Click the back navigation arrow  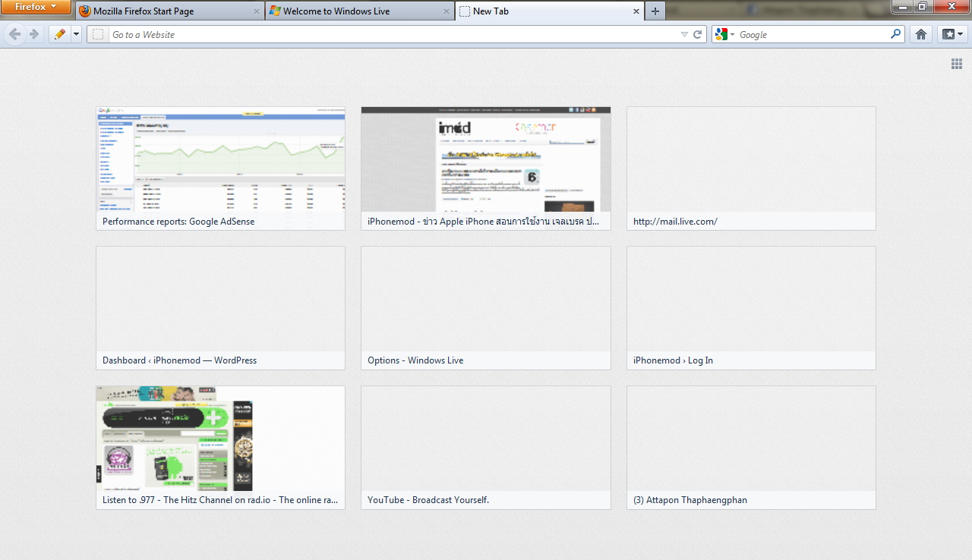14,34
